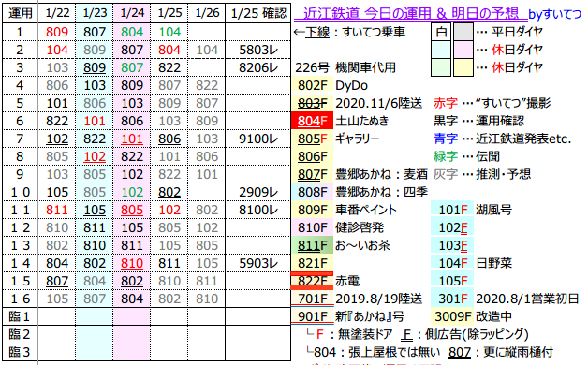Image resolution: width=588 pixels, height=365 pixels.
Task: Click the 804:張上屋根では無い footnote
Action: click(374, 352)
